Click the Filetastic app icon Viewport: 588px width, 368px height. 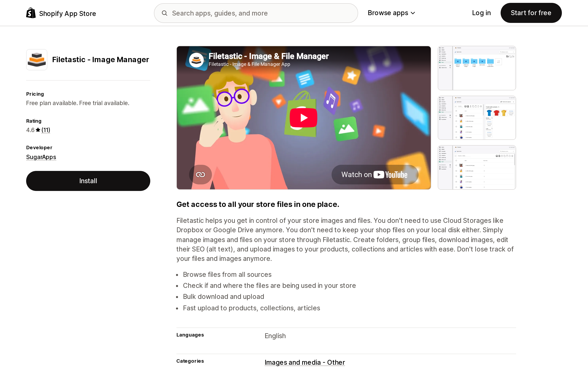[x=37, y=60]
